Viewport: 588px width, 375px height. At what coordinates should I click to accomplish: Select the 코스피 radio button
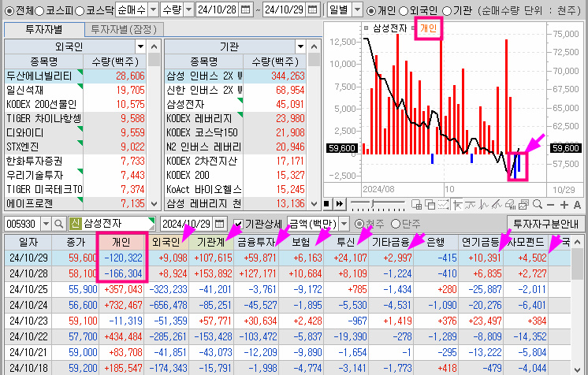pyautogui.click(x=39, y=10)
